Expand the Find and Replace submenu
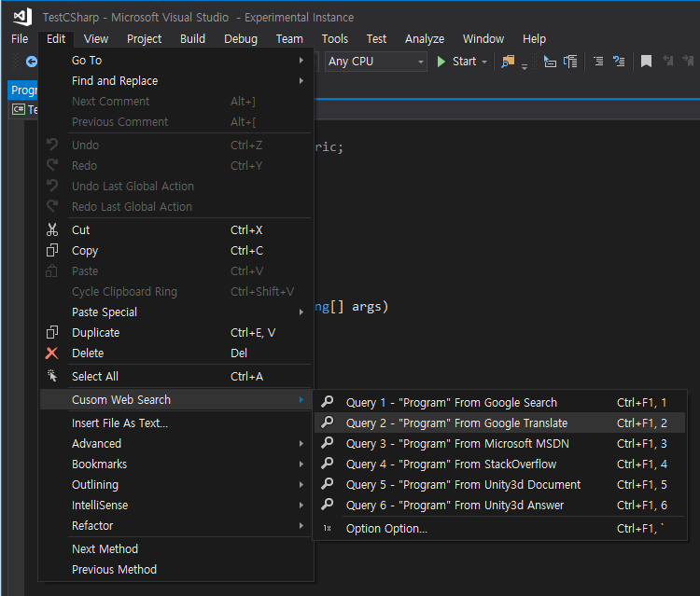Viewport: 700px width, 596px height. click(x=176, y=81)
